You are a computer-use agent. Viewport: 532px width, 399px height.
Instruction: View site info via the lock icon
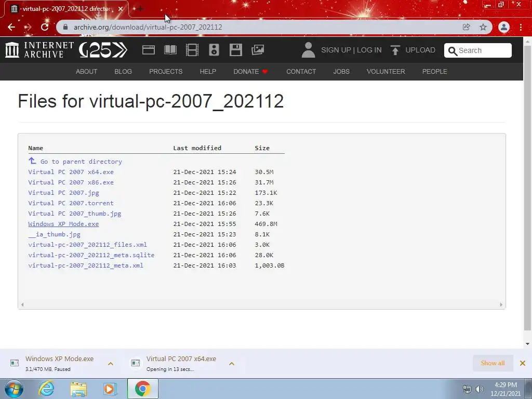[65, 27]
